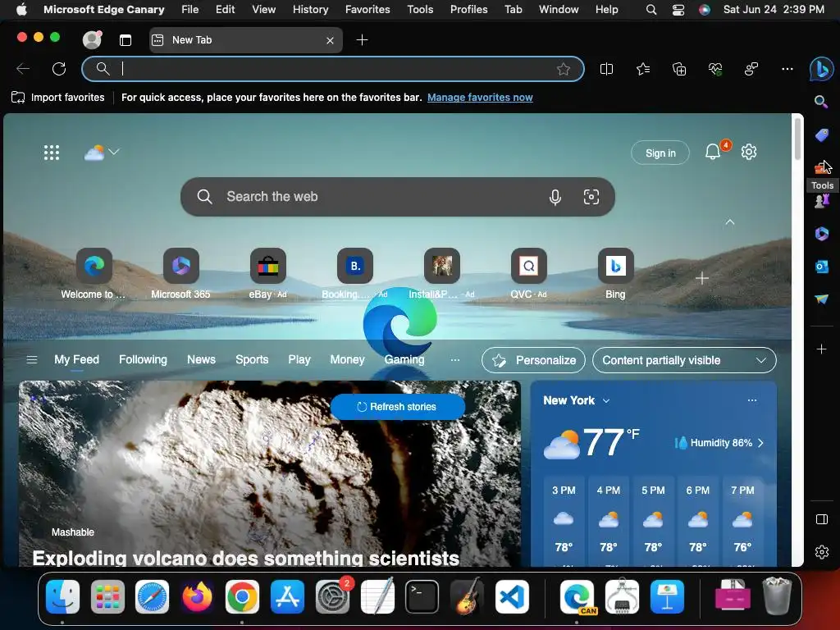
Task: Open the Profiles menu
Action: (x=468, y=10)
